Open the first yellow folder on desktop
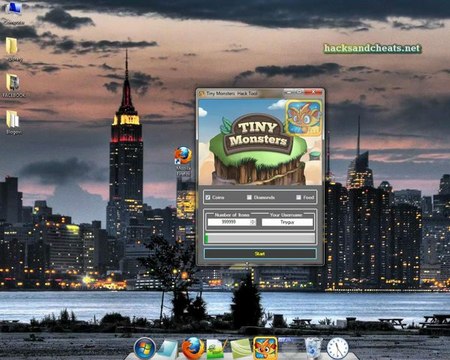The width and height of the screenshot is (450, 360). (x=12, y=50)
